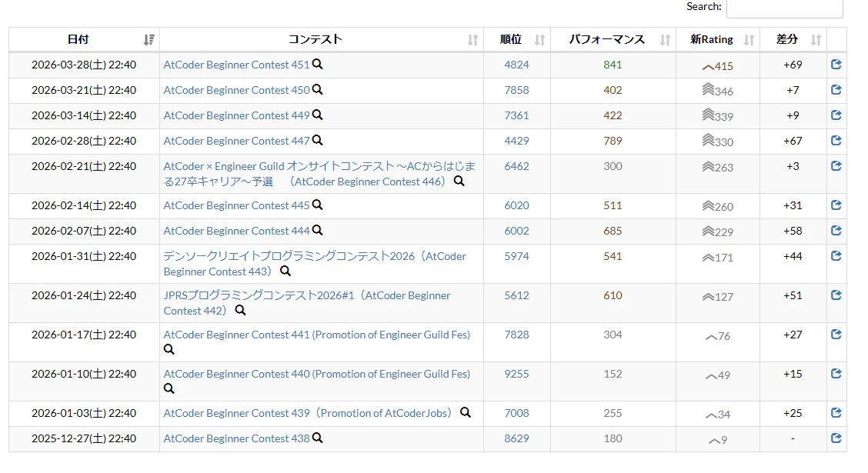This screenshot has height=473, width=868.
Task: Sort table by the パフォーマンス column header
Action: (613, 39)
